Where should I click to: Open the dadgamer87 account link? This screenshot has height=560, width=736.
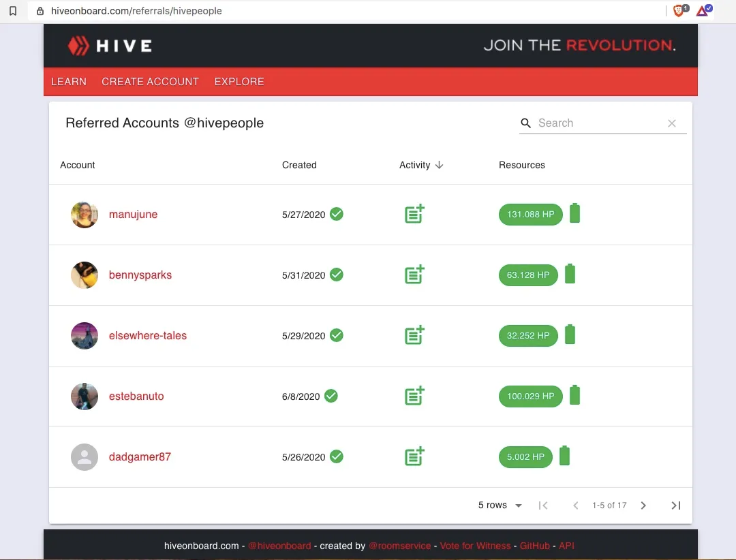140,456
